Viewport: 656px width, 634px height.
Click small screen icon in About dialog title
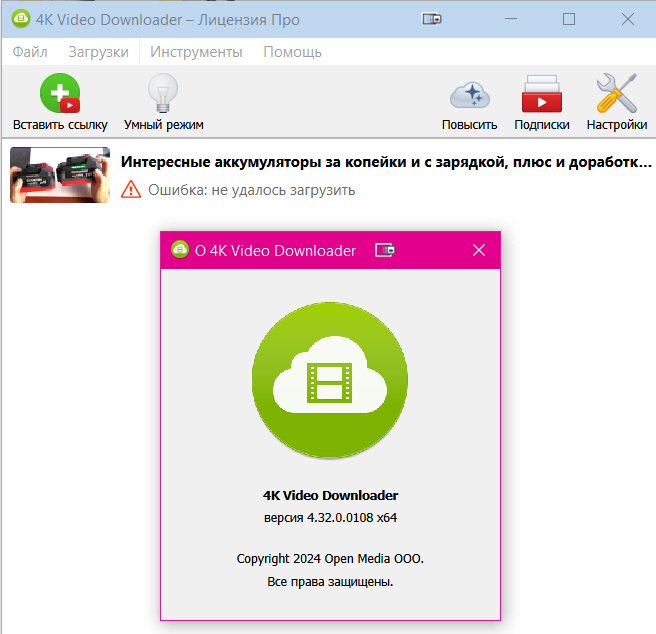[385, 251]
